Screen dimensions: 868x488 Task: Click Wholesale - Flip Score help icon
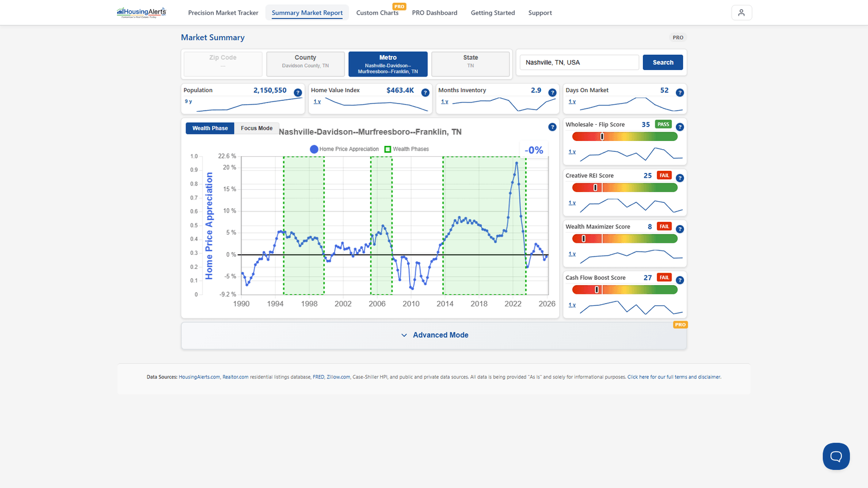[x=680, y=127]
